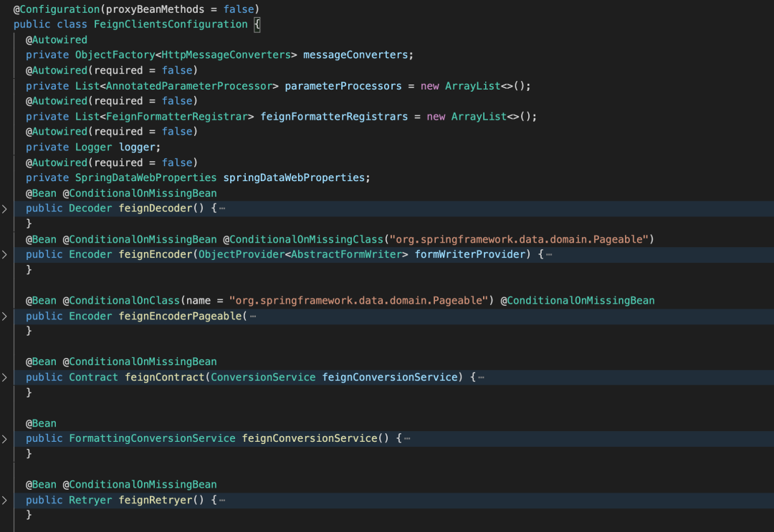Expand the folded feignEncoder method
Image resolution: width=774 pixels, height=532 pixels.
[x=4, y=255]
